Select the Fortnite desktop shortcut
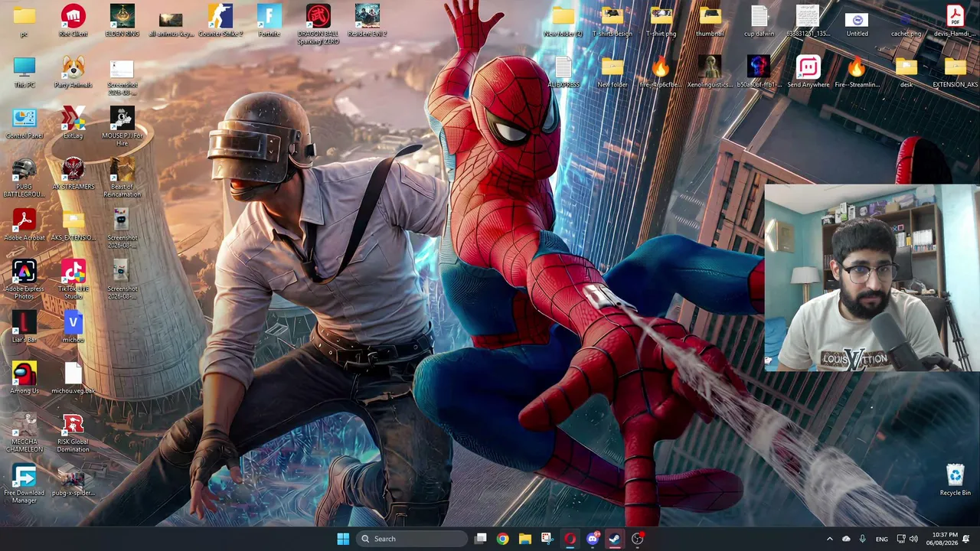The width and height of the screenshot is (980, 551). click(269, 21)
